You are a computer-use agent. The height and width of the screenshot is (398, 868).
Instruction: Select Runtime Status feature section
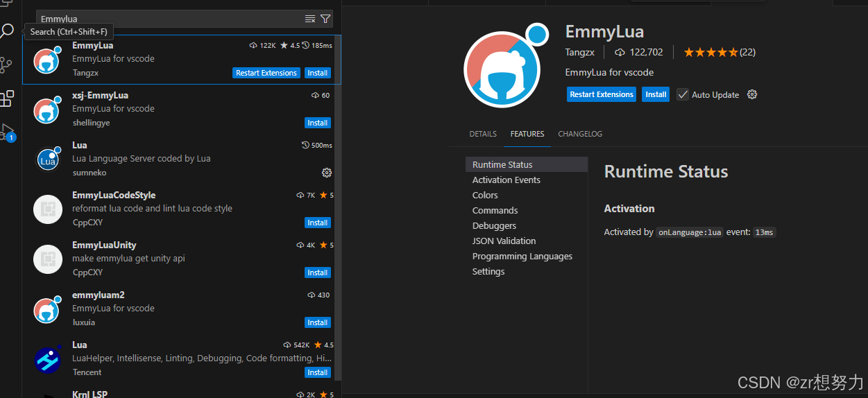[x=527, y=164]
